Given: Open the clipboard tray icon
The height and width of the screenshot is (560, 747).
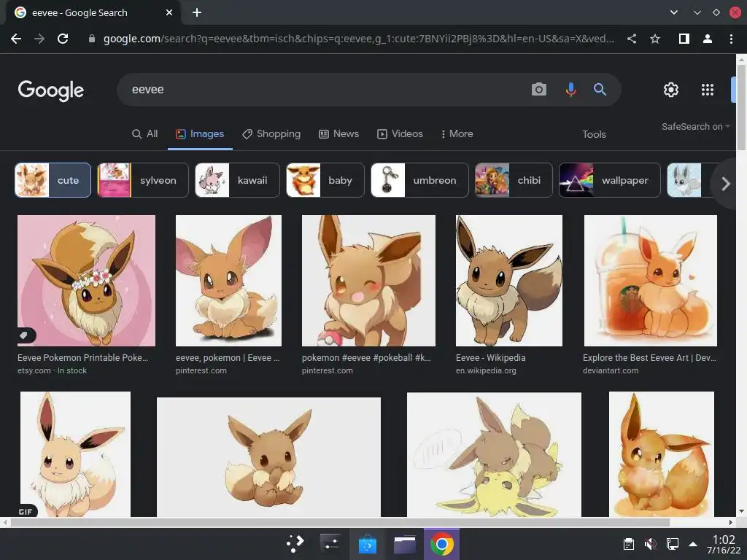Looking at the screenshot, I should click(629, 543).
